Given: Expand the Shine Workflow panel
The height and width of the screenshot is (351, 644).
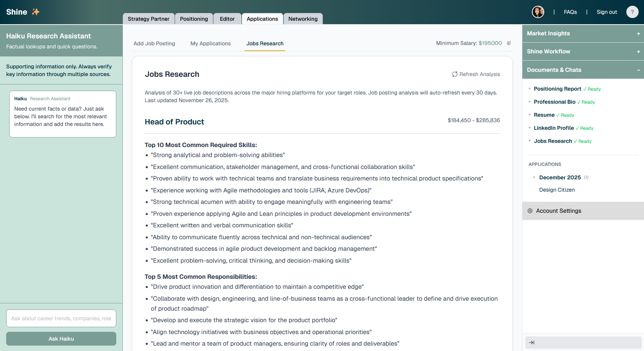Looking at the screenshot, I should [638, 52].
